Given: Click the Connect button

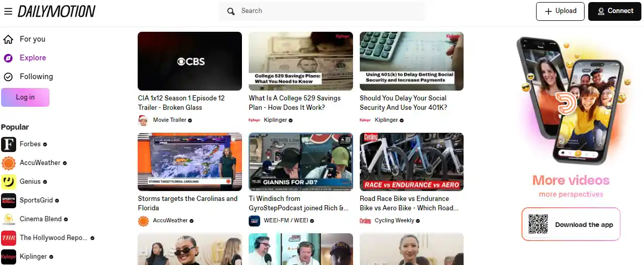Looking at the screenshot, I should tap(615, 11).
